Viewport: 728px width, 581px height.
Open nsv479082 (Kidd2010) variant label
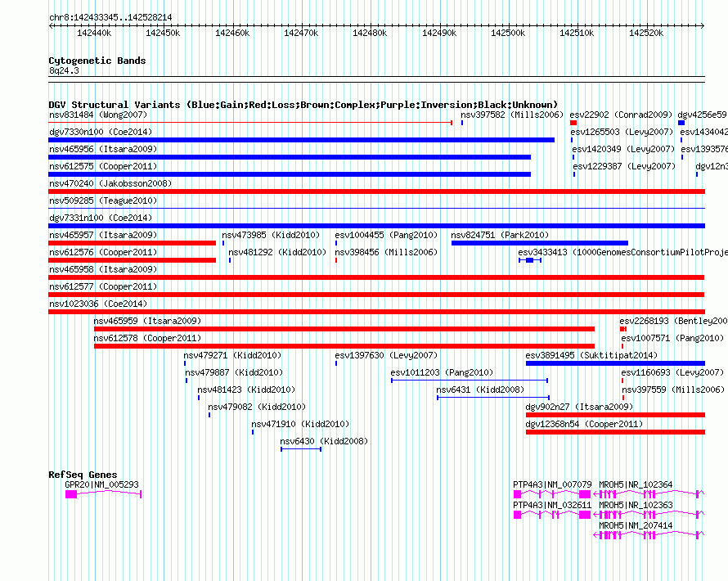coord(257,407)
